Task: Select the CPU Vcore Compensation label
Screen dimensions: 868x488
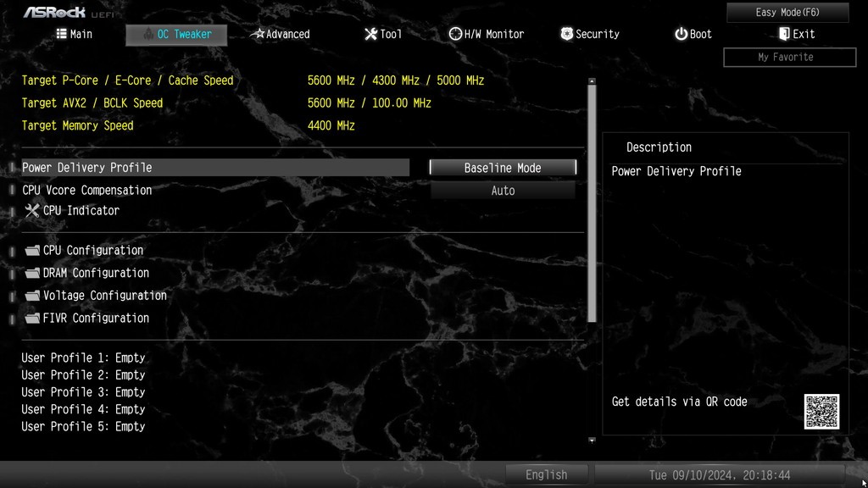Action: pyautogui.click(x=87, y=191)
